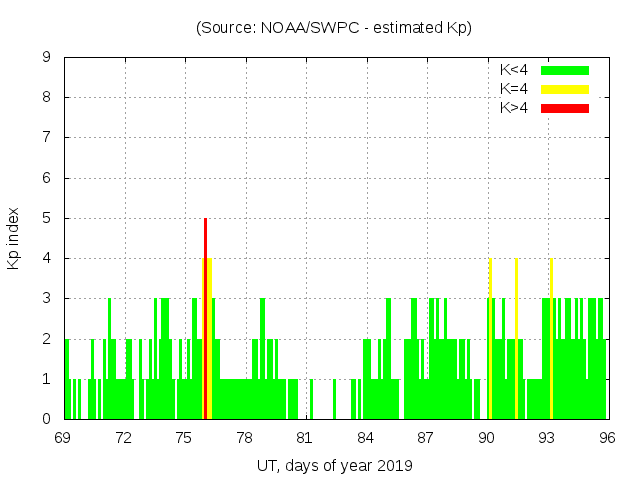Click the 'UT, days of year 2019' axis label
Viewport: 640px width, 480px height.
click(x=334, y=465)
